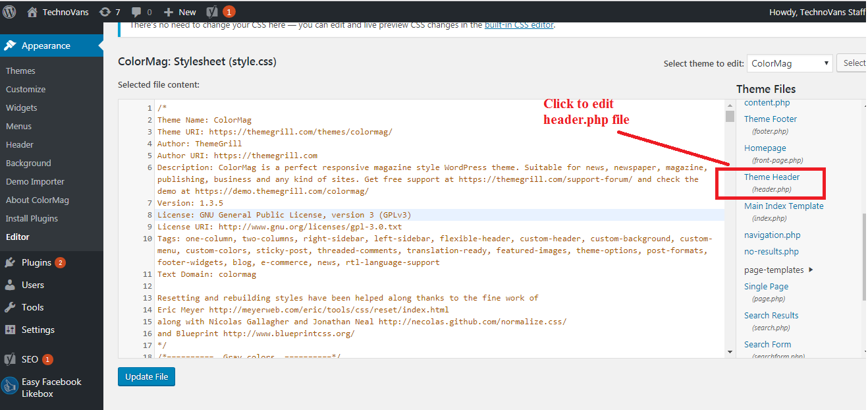This screenshot has width=868, height=410.
Task: Open the Widgets submenu item
Action: 22,107
